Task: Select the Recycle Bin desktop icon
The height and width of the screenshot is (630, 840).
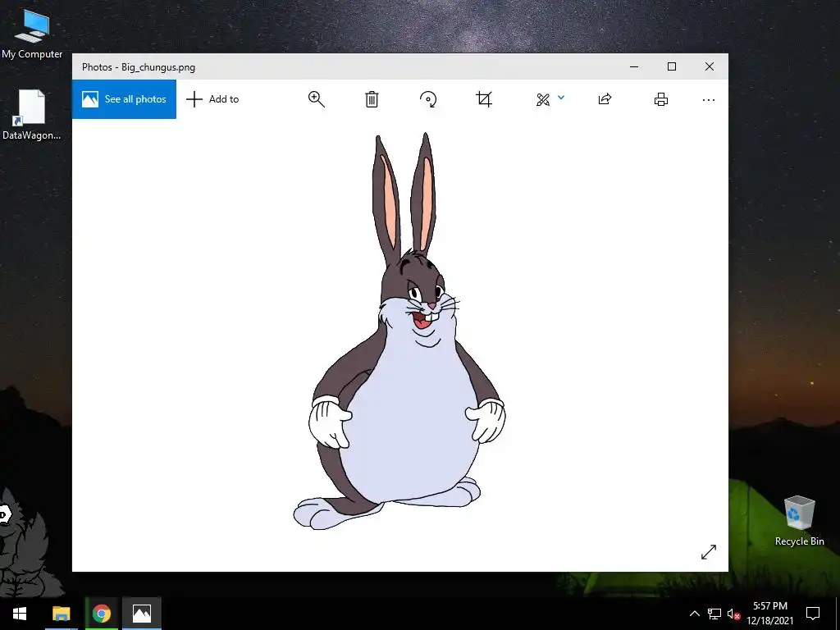Action: [x=799, y=521]
